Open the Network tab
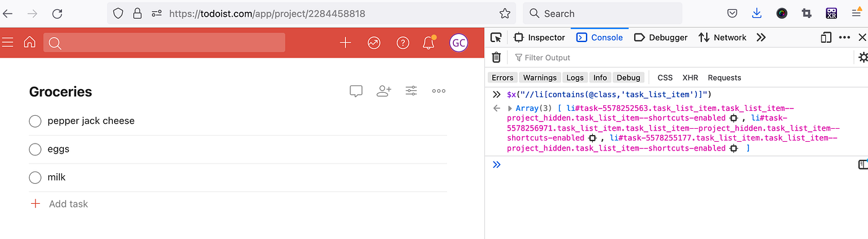The image size is (868, 239). tap(722, 37)
